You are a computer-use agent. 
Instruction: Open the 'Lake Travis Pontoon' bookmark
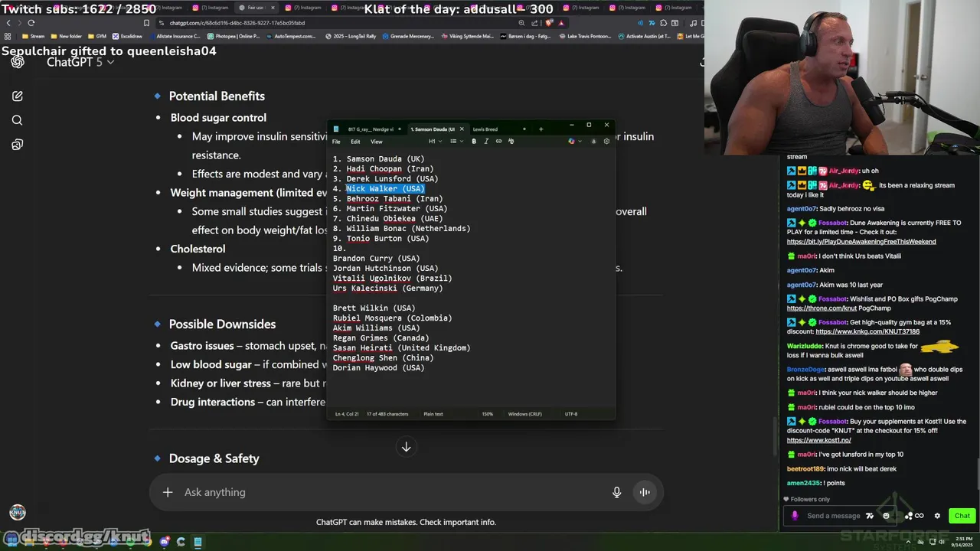[584, 36]
